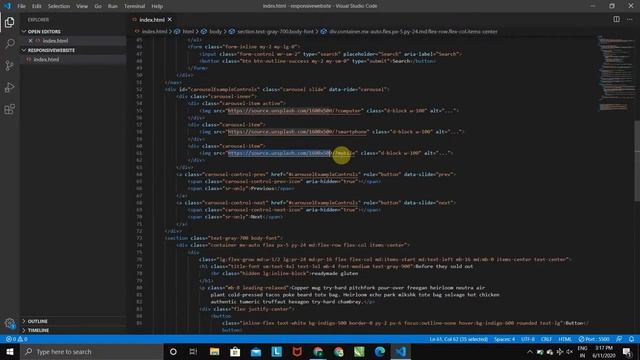Viewport: 640px width, 360px height.
Task: Click Visual Studio Code taskbar icon
Action: click(x=400, y=351)
